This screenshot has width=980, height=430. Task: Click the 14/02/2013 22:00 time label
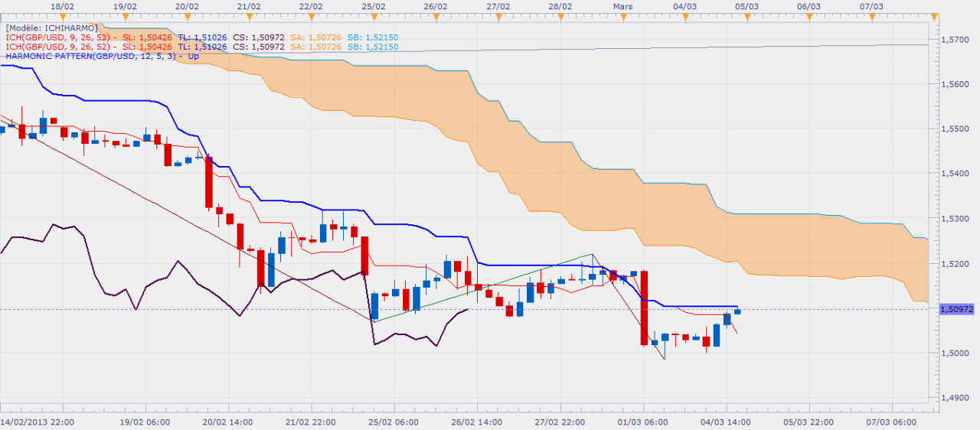tap(38, 422)
